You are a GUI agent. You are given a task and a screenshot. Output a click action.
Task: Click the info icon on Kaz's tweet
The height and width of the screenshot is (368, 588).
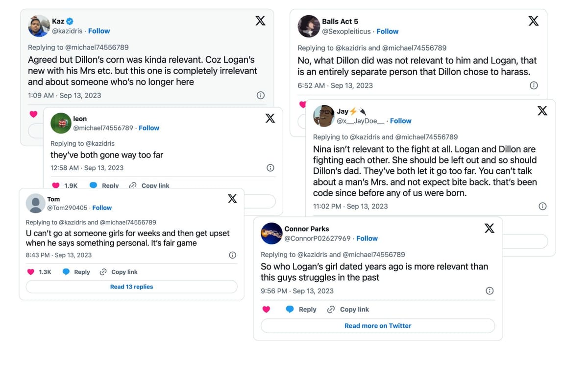click(x=261, y=95)
